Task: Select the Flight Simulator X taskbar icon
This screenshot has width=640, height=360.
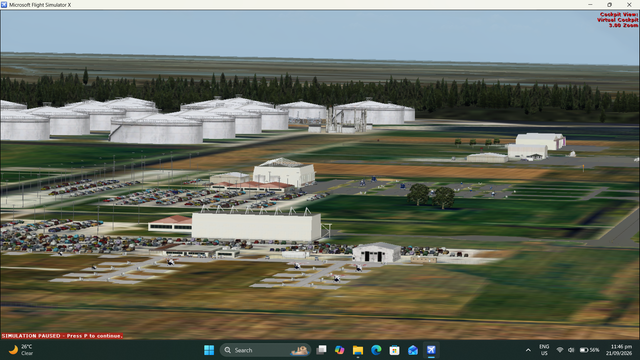Action: 431,350
